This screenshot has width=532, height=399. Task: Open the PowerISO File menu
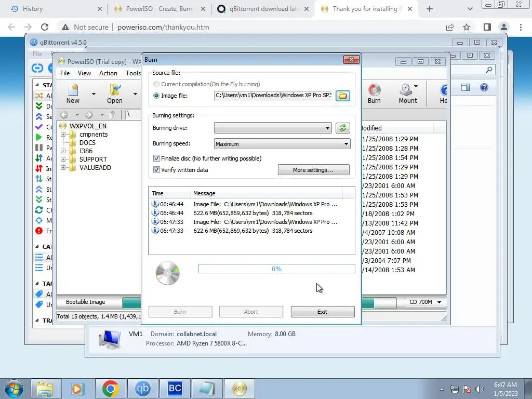pos(65,73)
